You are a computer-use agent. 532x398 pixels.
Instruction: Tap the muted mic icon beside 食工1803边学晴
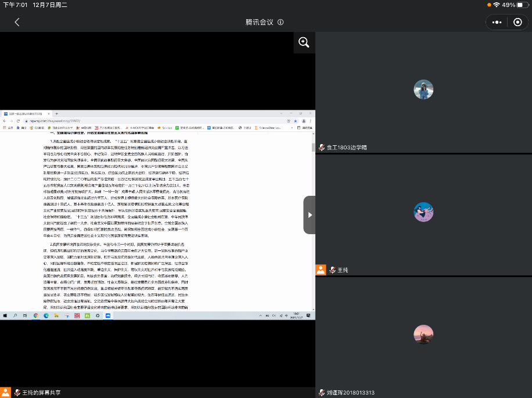(321, 148)
